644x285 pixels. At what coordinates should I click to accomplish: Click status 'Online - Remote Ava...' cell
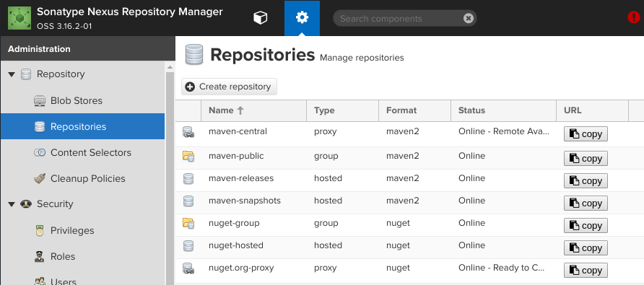504,131
